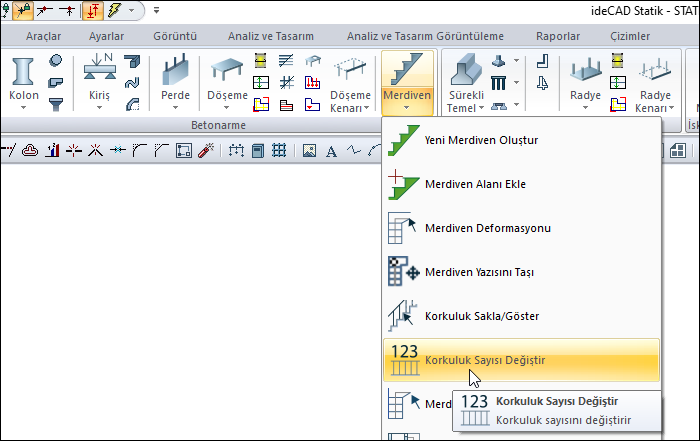
Task: Click the yellow band icon in Radye group
Action: tap(618, 60)
